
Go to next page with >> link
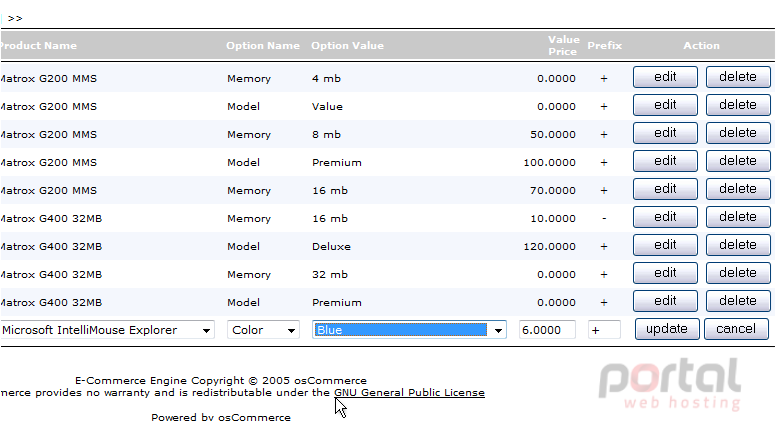[x=15, y=18]
